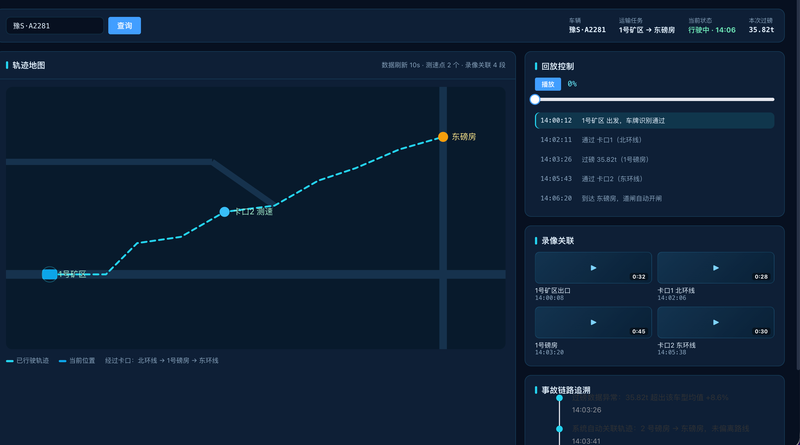Click the 查询 search button
The width and height of the screenshot is (800, 445).
point(124,26)
